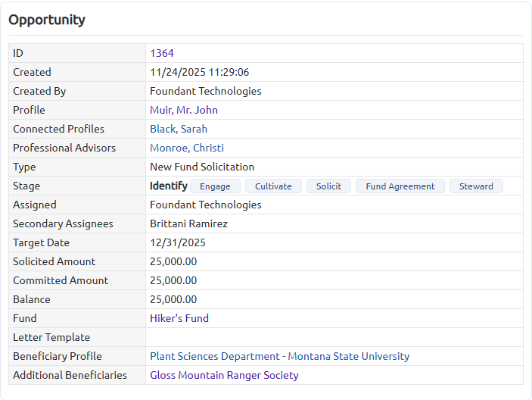The width and height of the screenshot is (532, 400).
Task: Set stage to Cultivate
Action: [273, 186]
